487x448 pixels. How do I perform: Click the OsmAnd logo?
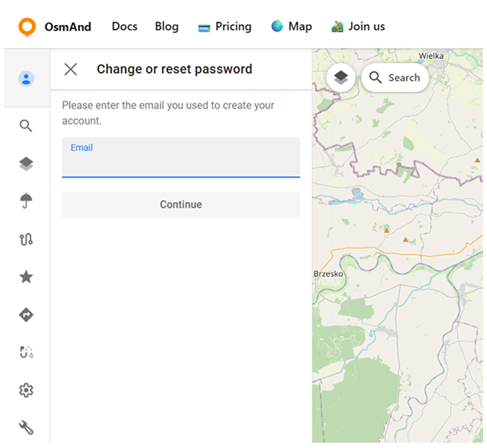(x=54, y=27)
